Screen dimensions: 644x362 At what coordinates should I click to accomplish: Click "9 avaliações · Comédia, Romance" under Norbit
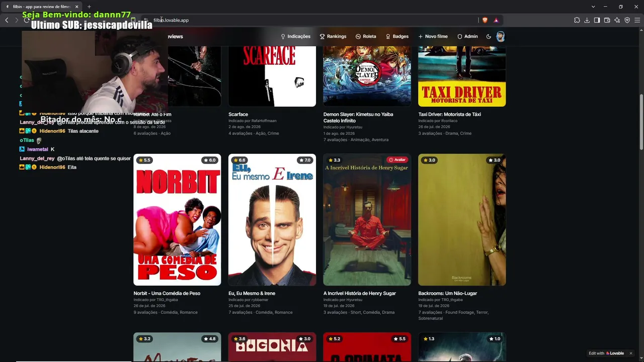[166, 312]
